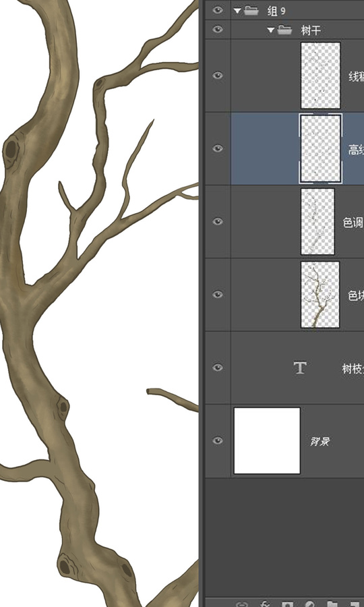Hide the 树干 group via eye icon
364x607 pixels.
[x=218, y=30]
